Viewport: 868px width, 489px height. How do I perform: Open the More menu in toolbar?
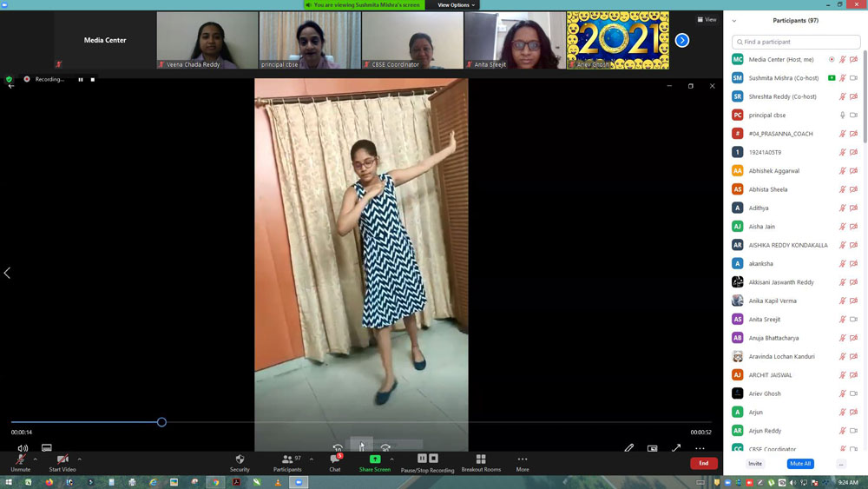523,462
